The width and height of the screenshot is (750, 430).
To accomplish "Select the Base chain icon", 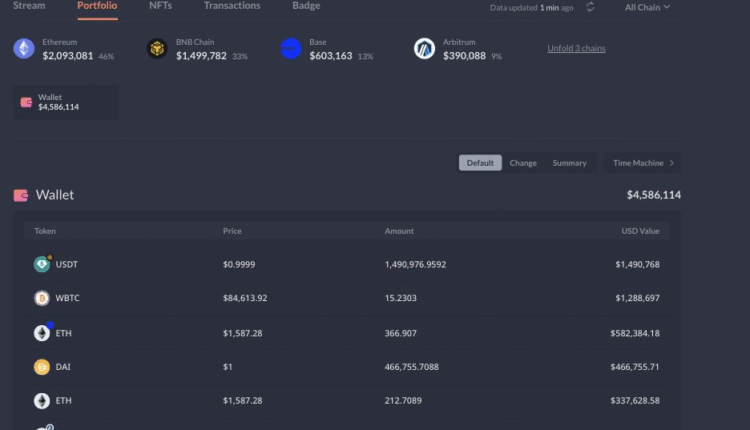I will pos(291,49).
